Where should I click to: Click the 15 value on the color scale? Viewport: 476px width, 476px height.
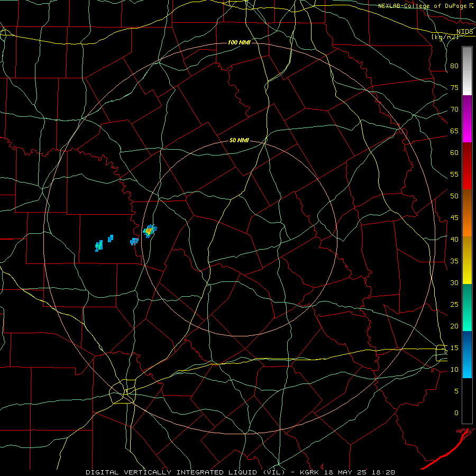pyautogui.click(x=454, y=348)
